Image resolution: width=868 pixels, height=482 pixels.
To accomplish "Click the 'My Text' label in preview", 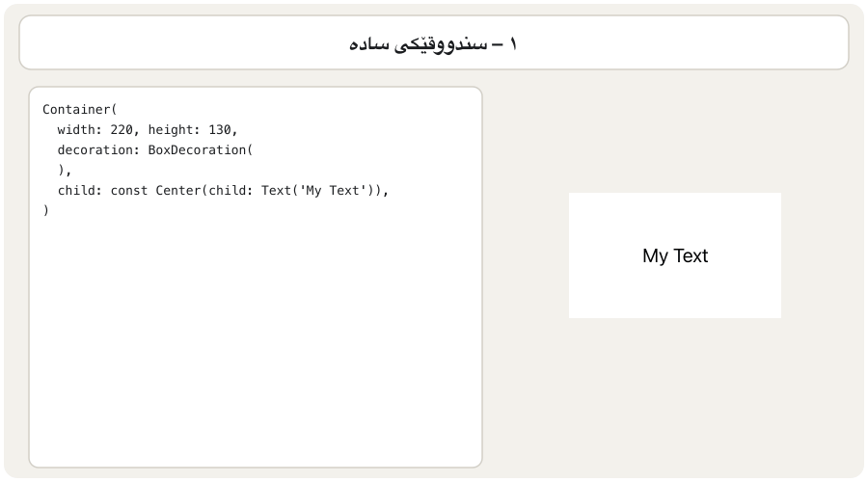I will tap(675, 256).
